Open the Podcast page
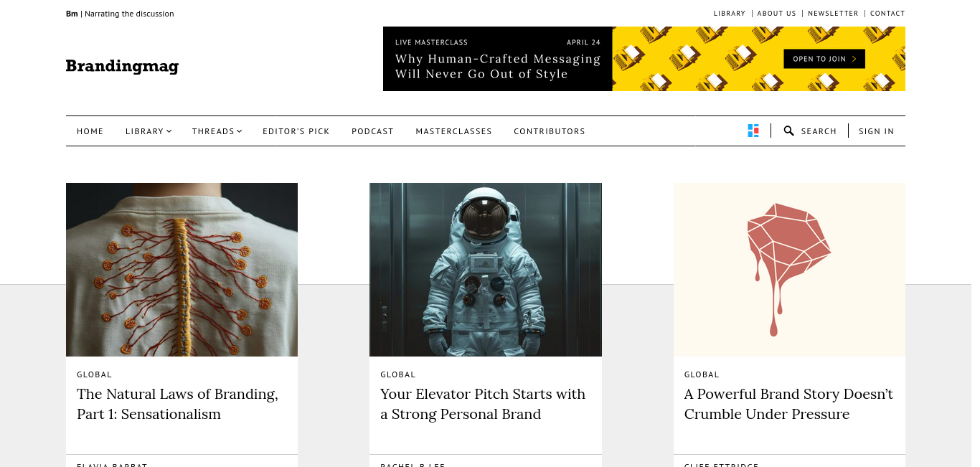The height and width of the screenshot is (467, 980). pyautogui.click(x=372, y=131)
